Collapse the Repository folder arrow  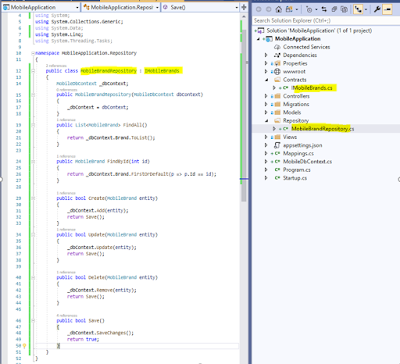[267, 121]
